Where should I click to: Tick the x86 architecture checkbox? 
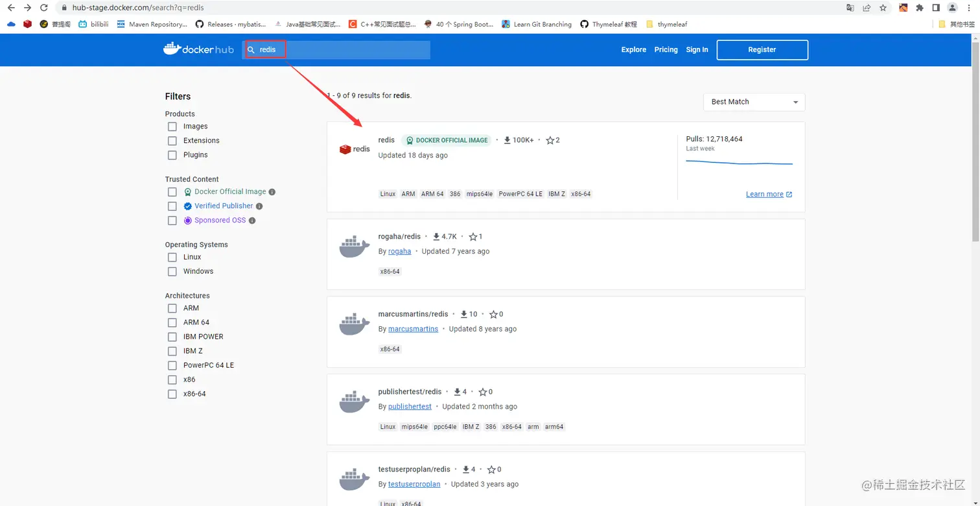tap(172, 379)
